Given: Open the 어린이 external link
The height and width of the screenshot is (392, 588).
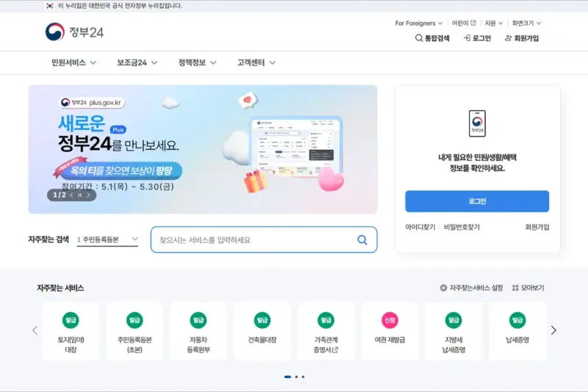Looking at the screenshot, I should 464,24.
